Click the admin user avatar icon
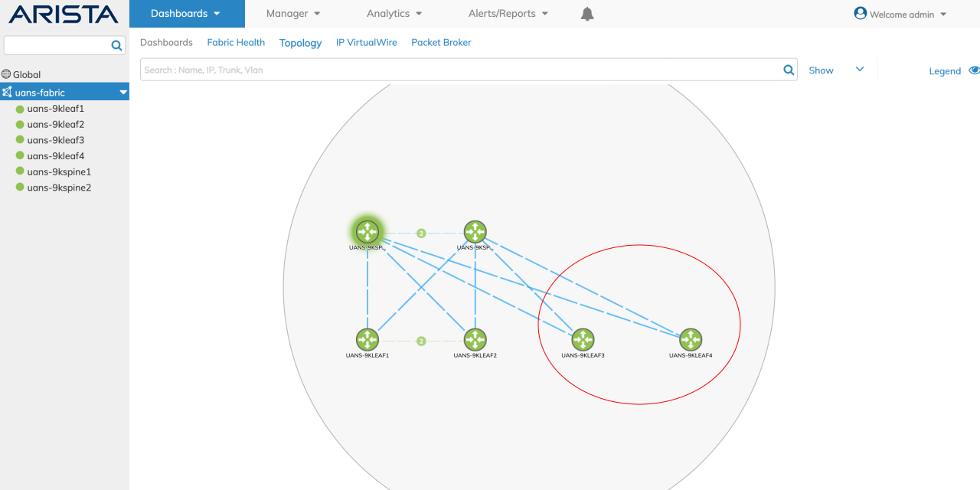980x490 pixels. point(861,13)
